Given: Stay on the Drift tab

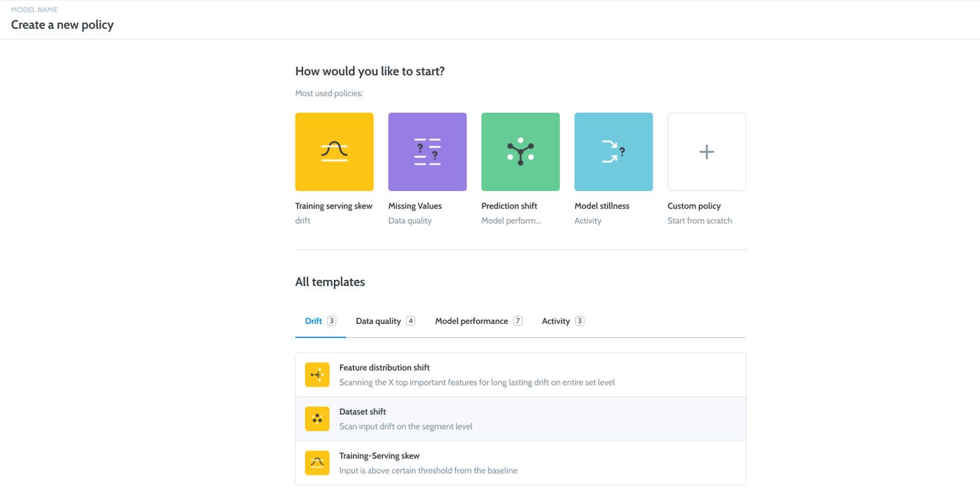Looking at the screenshot, I should 312,320.
